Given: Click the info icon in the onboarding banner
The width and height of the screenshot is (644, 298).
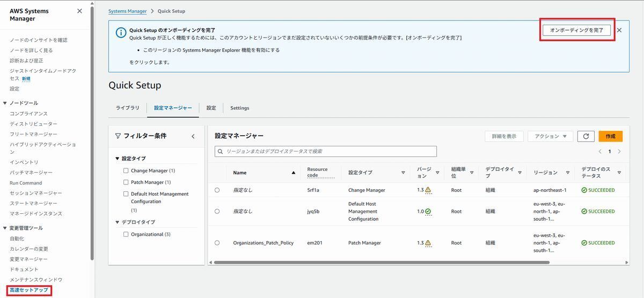Looking at the screenshot, I should pyautogui.click(x=121, y=32).
